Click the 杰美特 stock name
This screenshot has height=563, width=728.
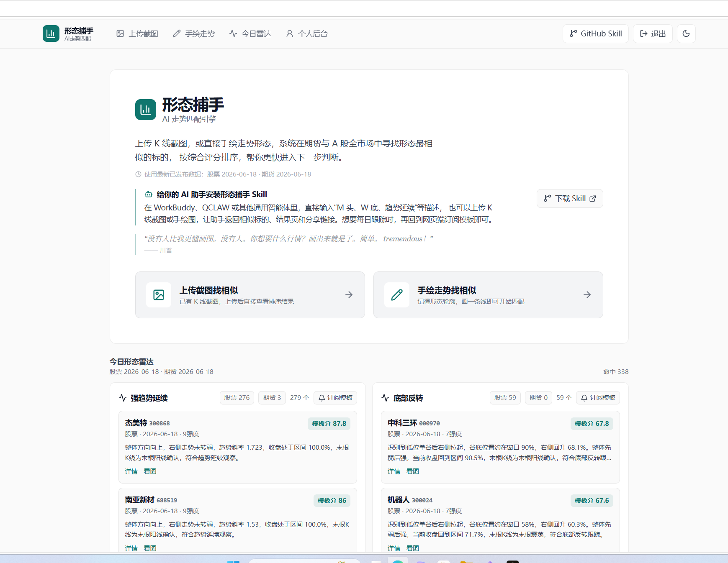(x=136, y=423)
